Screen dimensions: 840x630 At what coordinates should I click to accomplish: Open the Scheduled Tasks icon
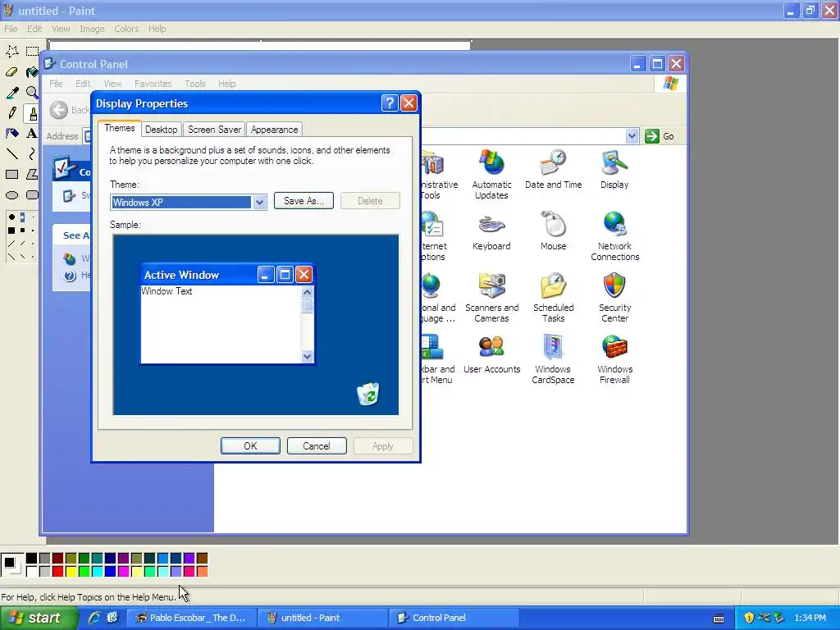pos(553,298)
